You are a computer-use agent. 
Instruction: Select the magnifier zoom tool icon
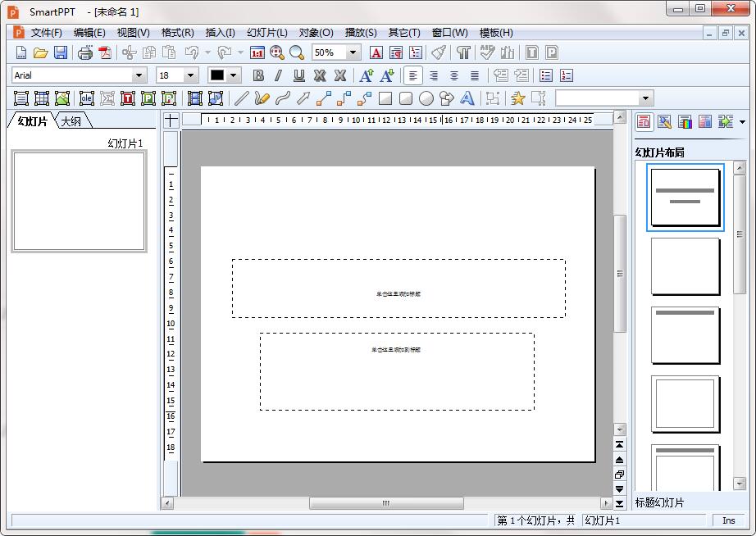(x=297, y=52)
